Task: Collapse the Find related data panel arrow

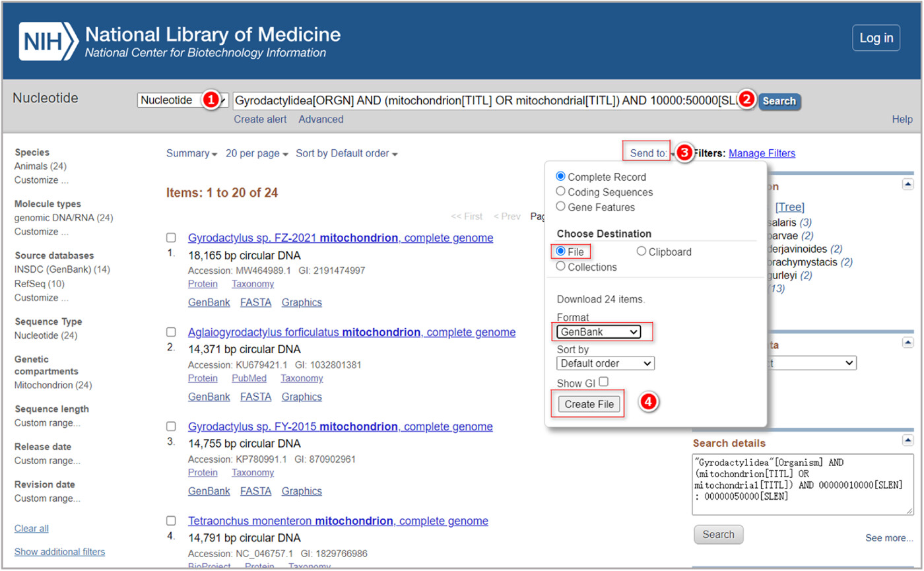Action: [908, 343]
